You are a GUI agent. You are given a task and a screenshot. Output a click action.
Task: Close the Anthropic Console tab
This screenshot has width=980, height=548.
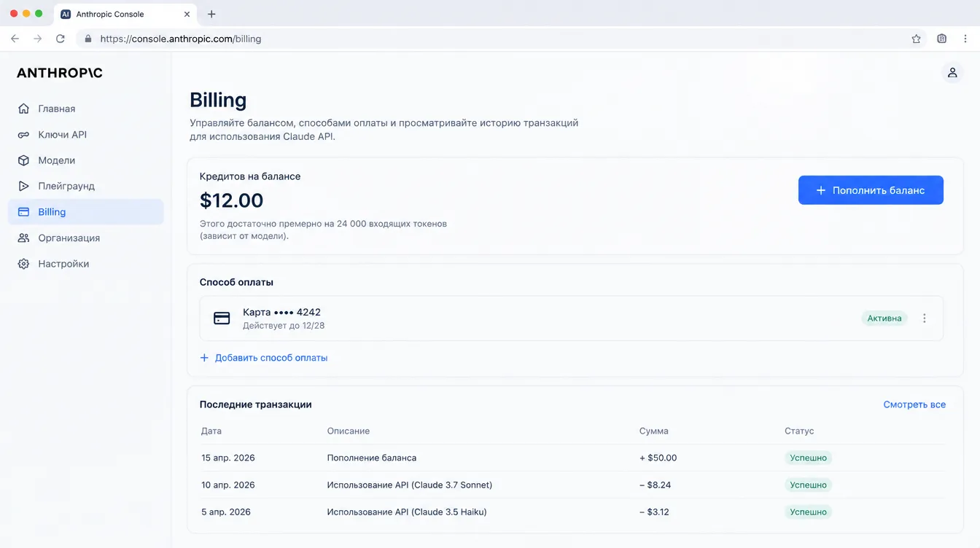[187, 14]
